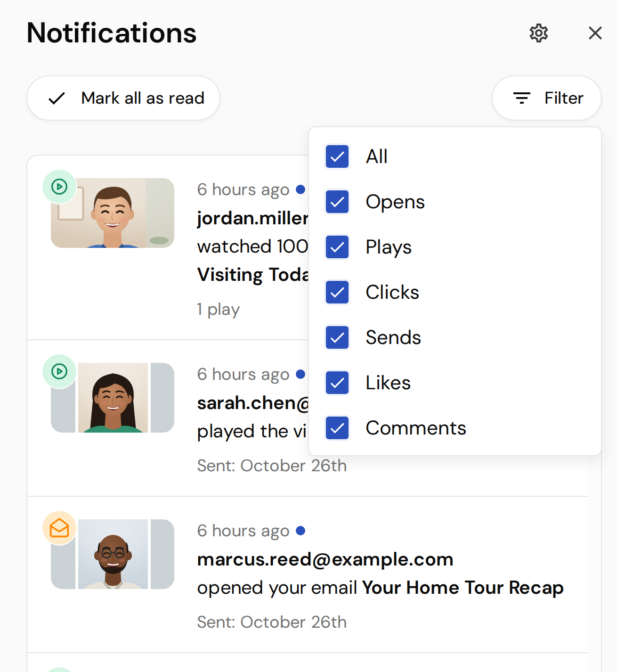The image size is (617, 672).
Task: Click the All label in filter menu
Action: click(x=377, y=156)
